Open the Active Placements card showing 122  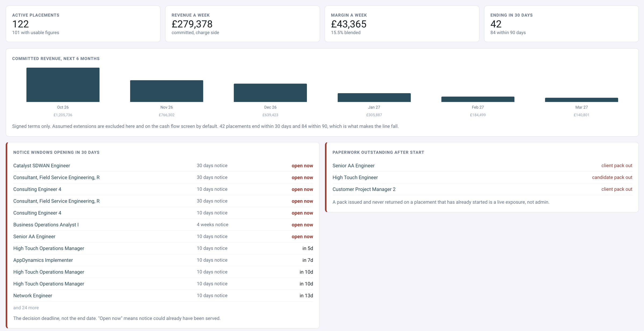click(x=83, y=24)
